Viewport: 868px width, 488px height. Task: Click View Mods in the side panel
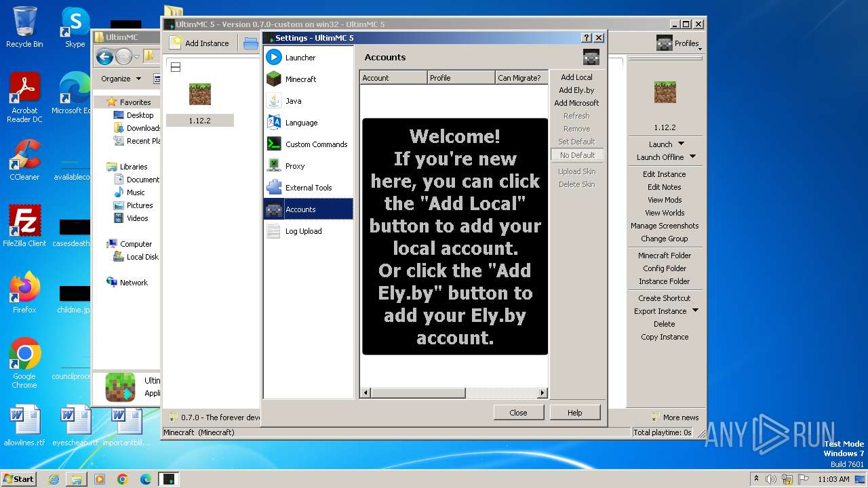click(665, 200)
